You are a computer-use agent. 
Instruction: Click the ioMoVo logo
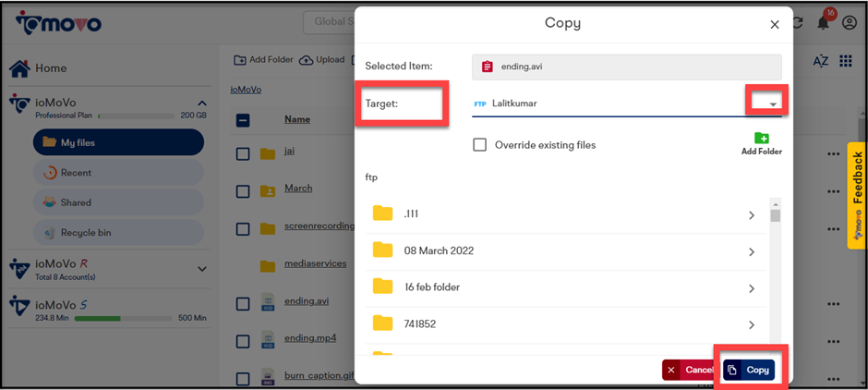pyautogui.click(x=58, y=22)
